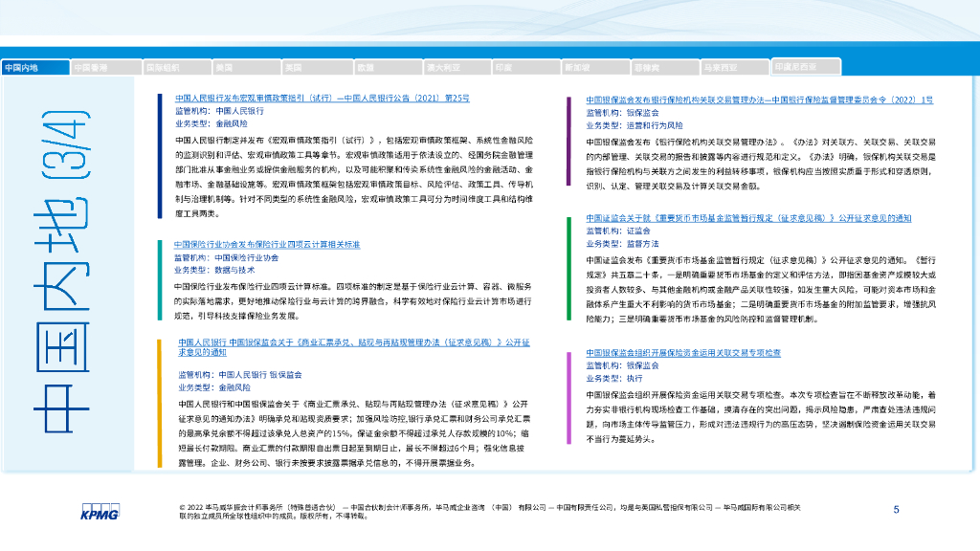Open link 中国保险行业协会发布保险行业四项云计算相关标准
Viewport: 980px width, 551px height.
click(267, 244)
